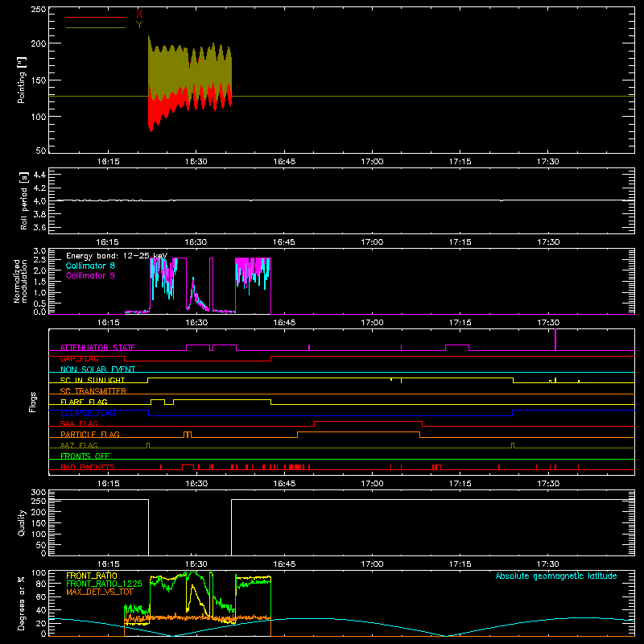Click the Energy band: 12-25 keV text
The height and width of the screenshot is (644, 644).
point(117,256)
